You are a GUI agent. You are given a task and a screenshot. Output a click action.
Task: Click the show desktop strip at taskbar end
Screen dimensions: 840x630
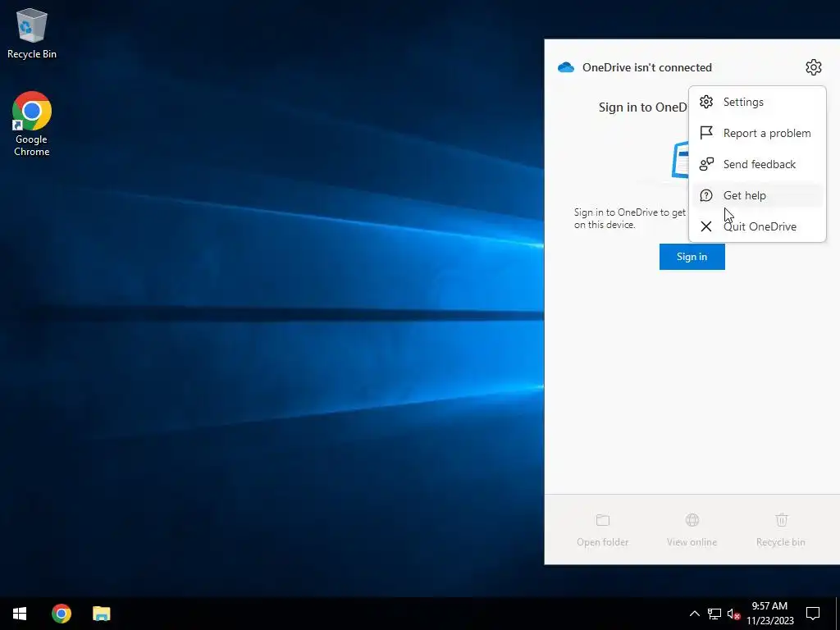838,614
